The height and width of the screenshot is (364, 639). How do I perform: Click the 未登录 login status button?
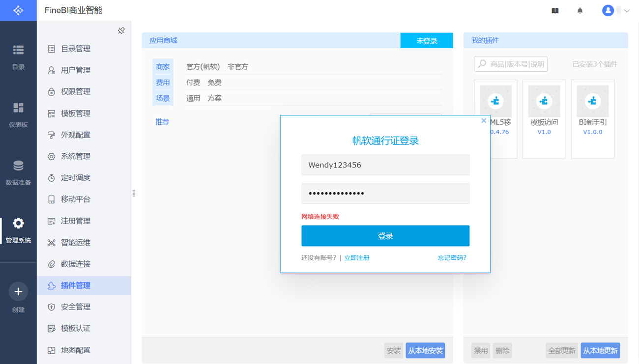click(427, 41)
